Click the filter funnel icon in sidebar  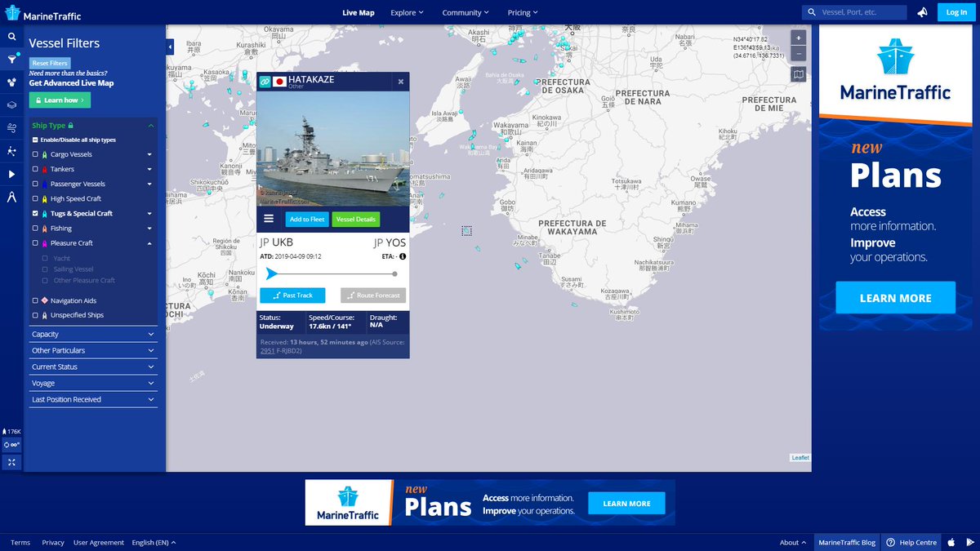[11, 60]
